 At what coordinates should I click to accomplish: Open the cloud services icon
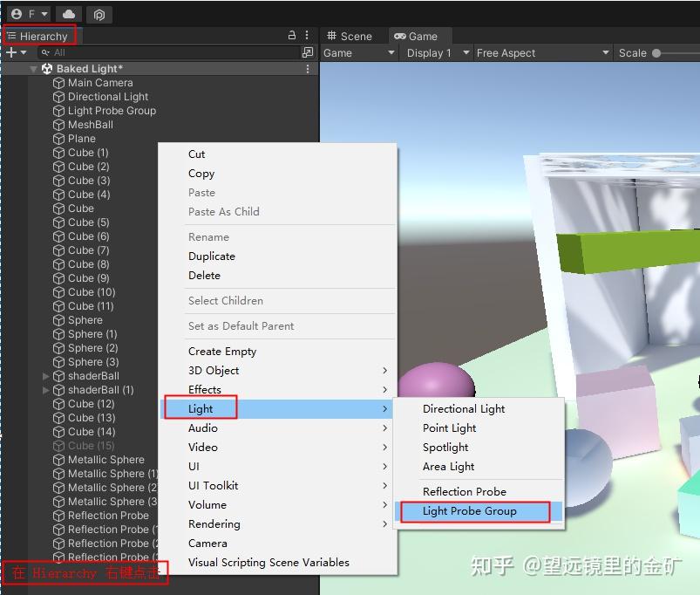[69, 14]
